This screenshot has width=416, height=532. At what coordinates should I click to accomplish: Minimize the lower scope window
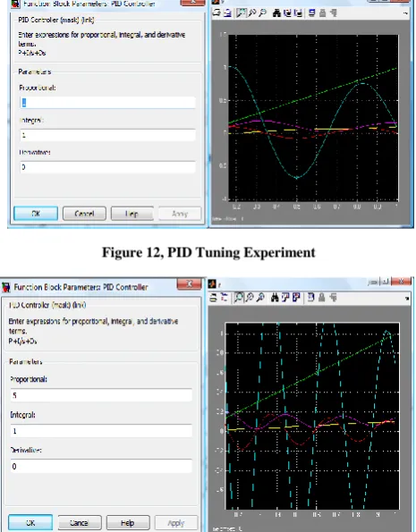point(374,282)
